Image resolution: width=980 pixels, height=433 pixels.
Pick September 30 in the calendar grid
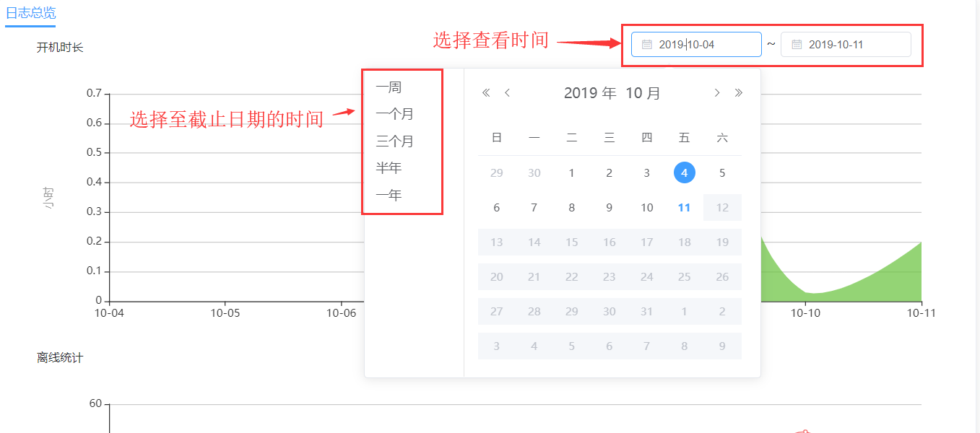pos(534,173)
